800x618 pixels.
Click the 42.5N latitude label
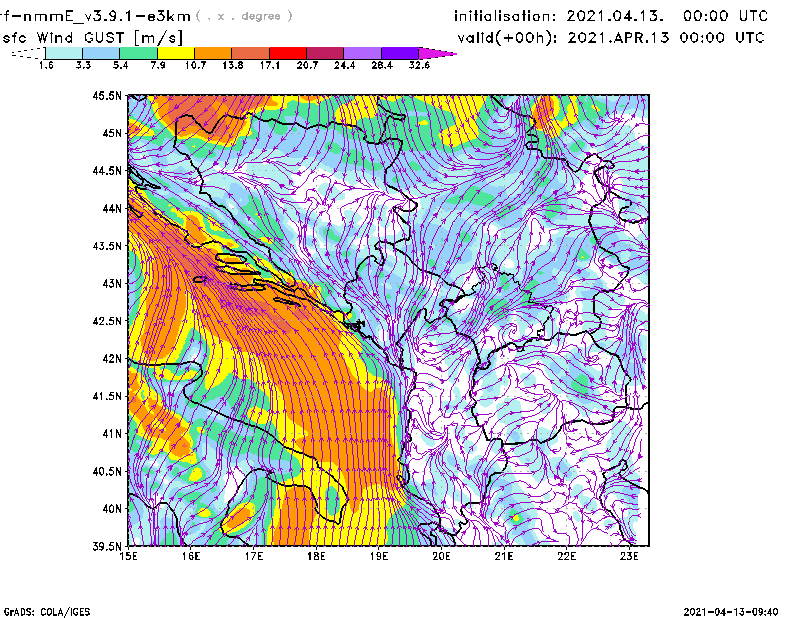[x=107, y=321]
